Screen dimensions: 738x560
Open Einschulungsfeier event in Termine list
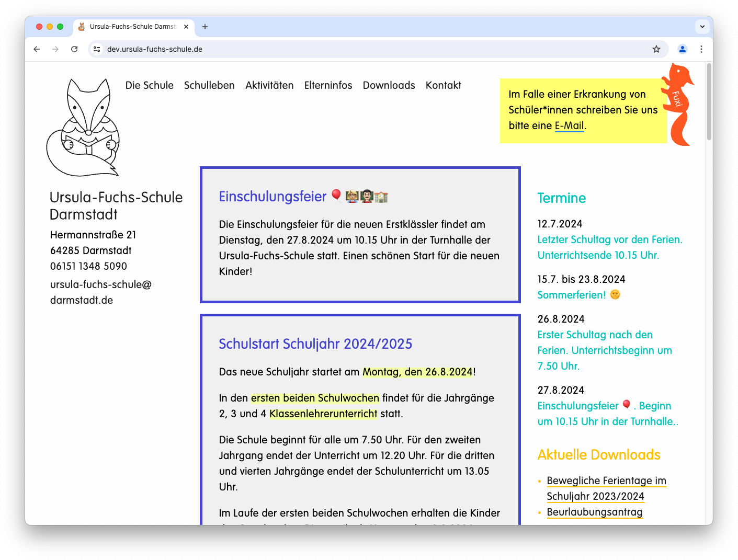coord(608,414)
